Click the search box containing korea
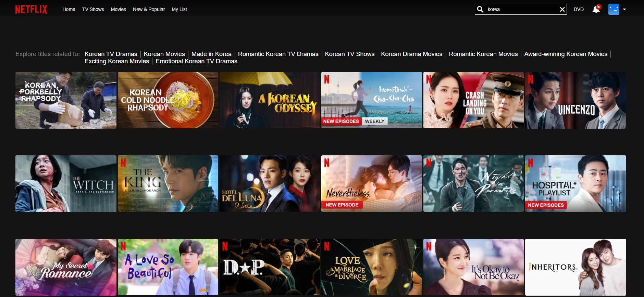Image resolution: width=644 pixels, height=297 pixels. (521, 9)
